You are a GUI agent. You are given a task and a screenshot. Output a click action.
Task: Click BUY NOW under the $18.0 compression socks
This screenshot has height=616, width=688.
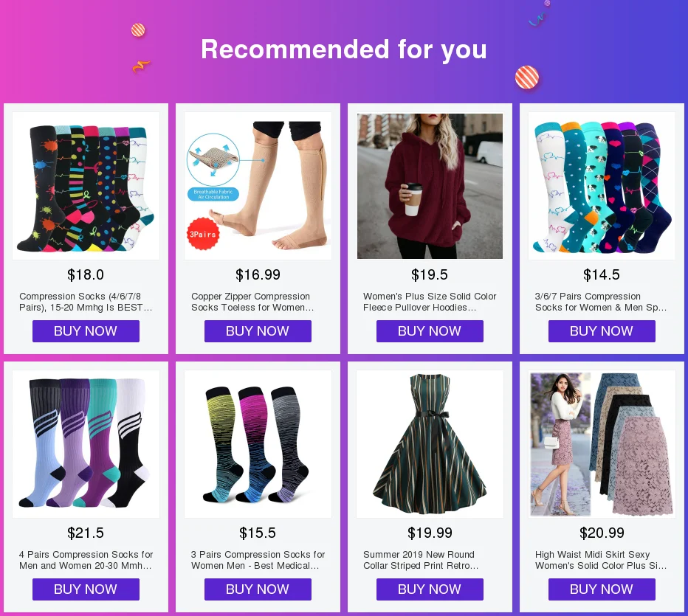click(x=86, y=331)
